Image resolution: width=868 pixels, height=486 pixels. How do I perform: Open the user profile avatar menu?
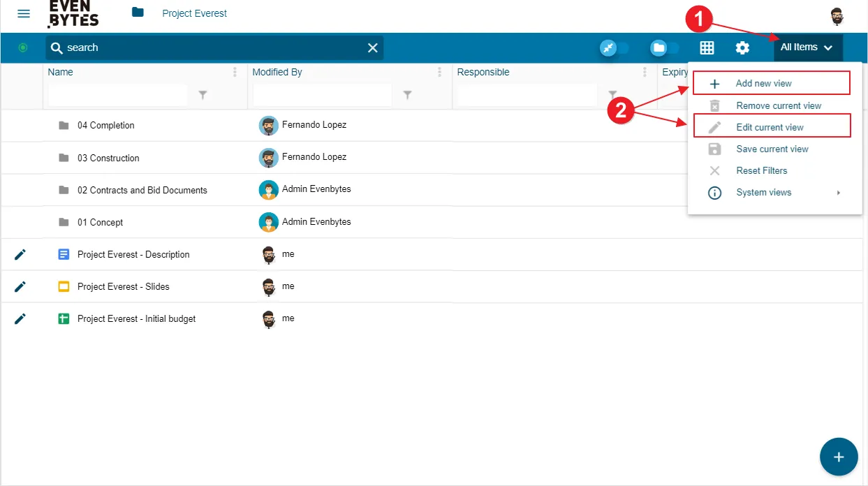click(x=837, y=16)
